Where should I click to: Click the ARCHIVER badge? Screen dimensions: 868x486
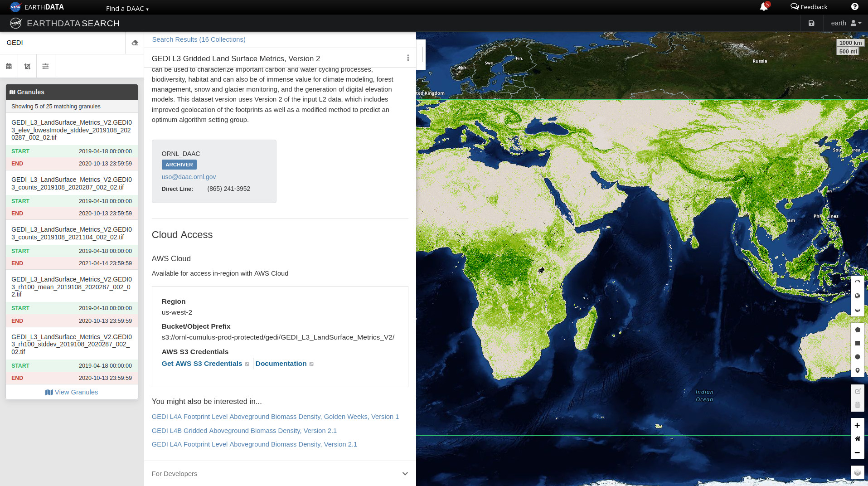tap(179, 165)
